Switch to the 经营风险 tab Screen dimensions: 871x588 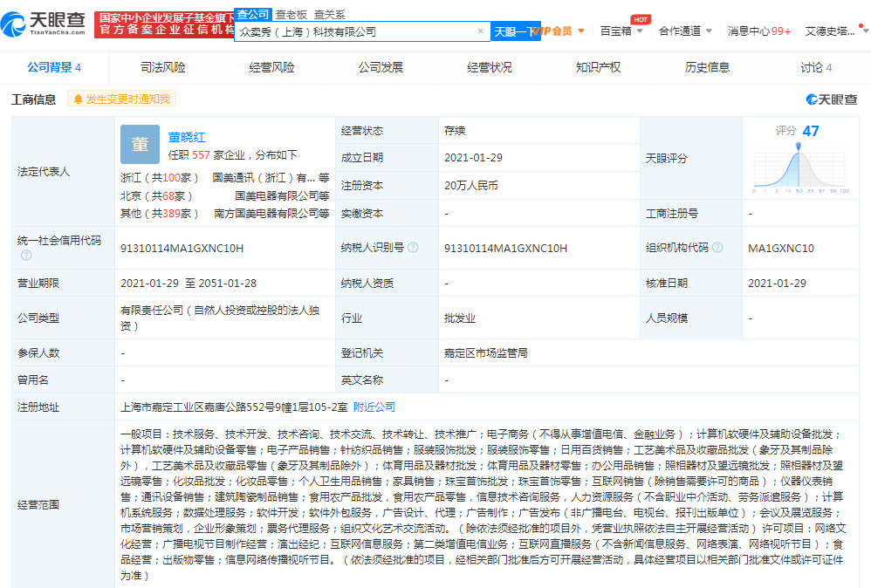pos(271,68)
